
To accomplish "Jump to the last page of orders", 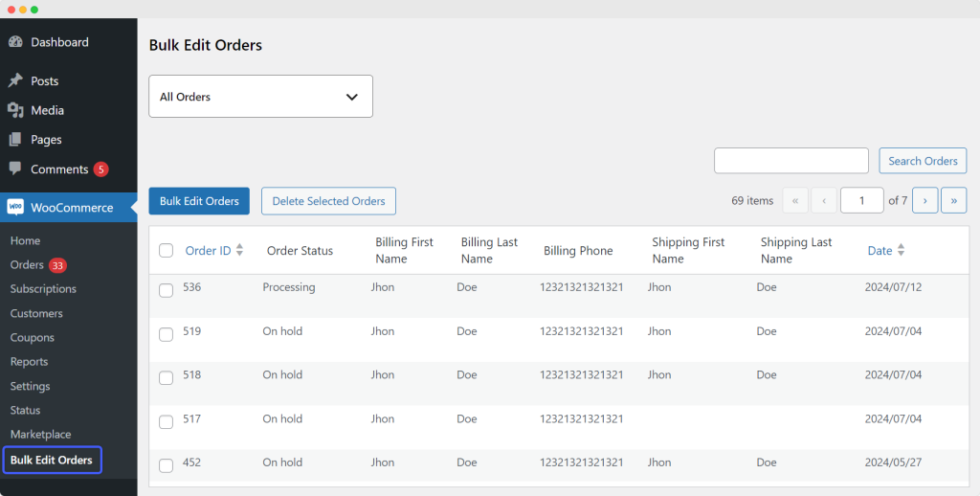I will coord(953,200).
